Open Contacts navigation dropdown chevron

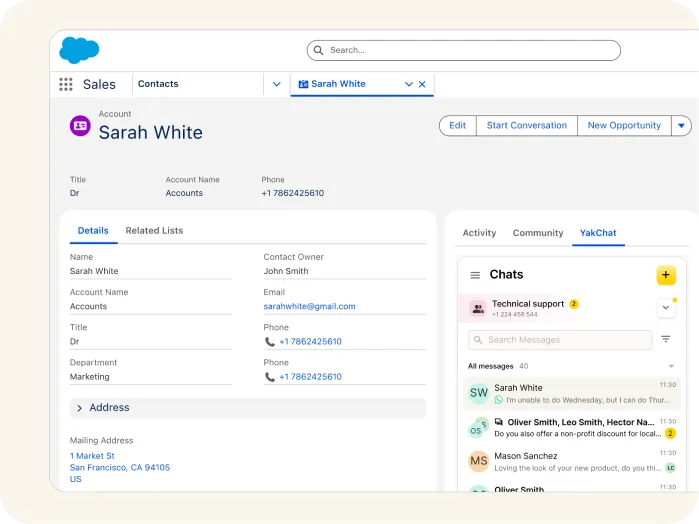tap(276, 84)
